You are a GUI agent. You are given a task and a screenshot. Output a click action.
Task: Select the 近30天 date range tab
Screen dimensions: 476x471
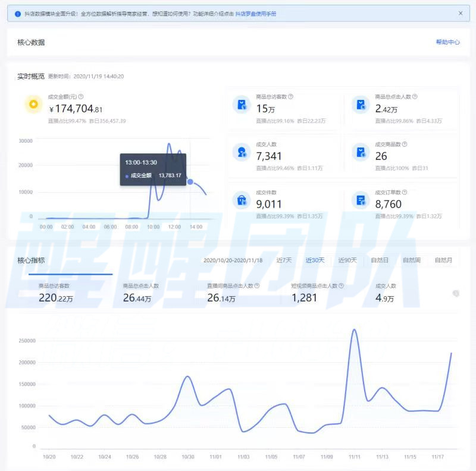pos(315,260)
